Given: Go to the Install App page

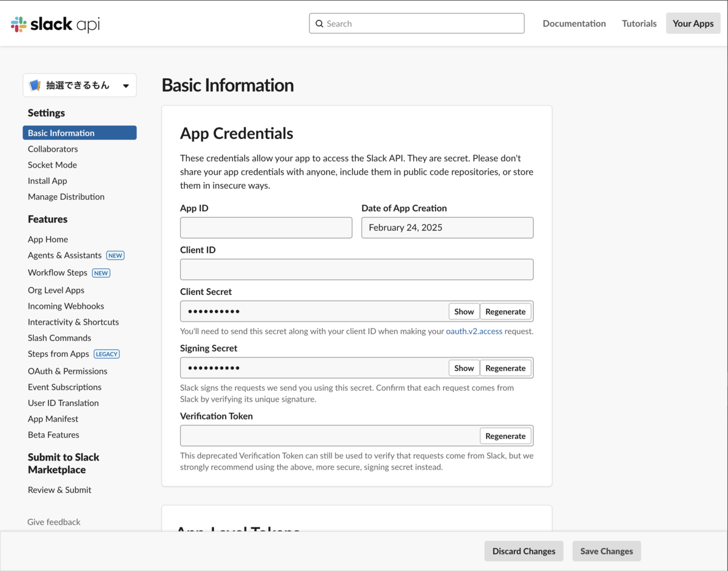Looking at the screenshot, I should click(x=47, y=181).
